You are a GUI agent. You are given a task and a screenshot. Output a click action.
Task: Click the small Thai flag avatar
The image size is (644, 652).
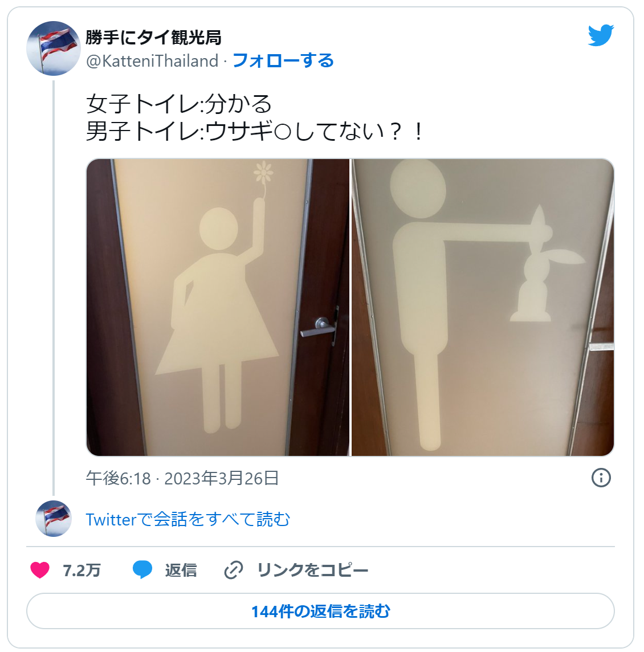click(54, 519)
